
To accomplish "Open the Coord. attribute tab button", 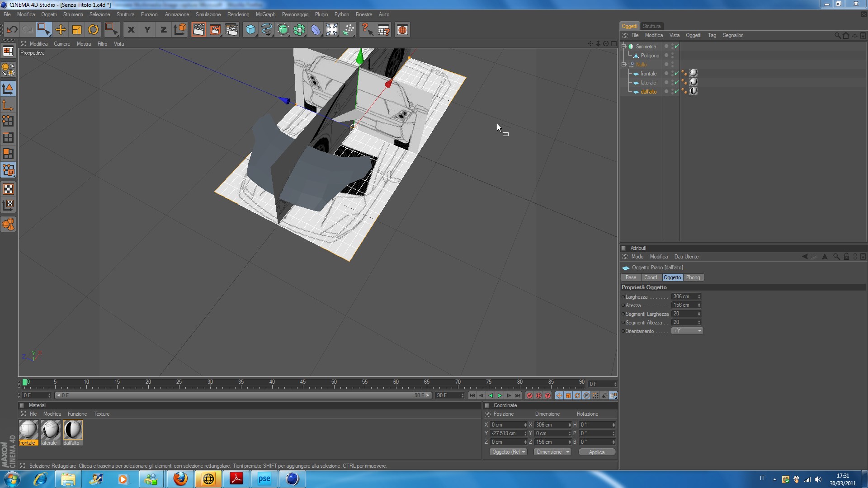I will pos(651,277).
